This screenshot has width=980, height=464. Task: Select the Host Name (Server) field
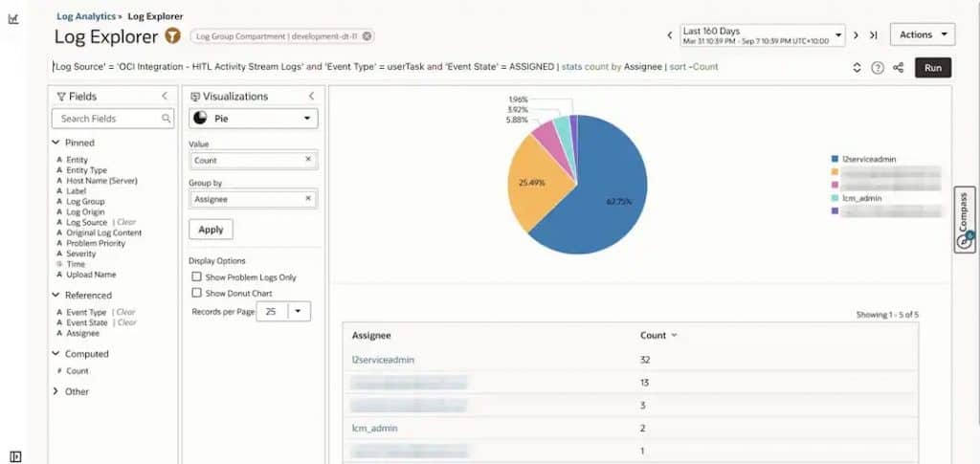(x=101, y=181)
